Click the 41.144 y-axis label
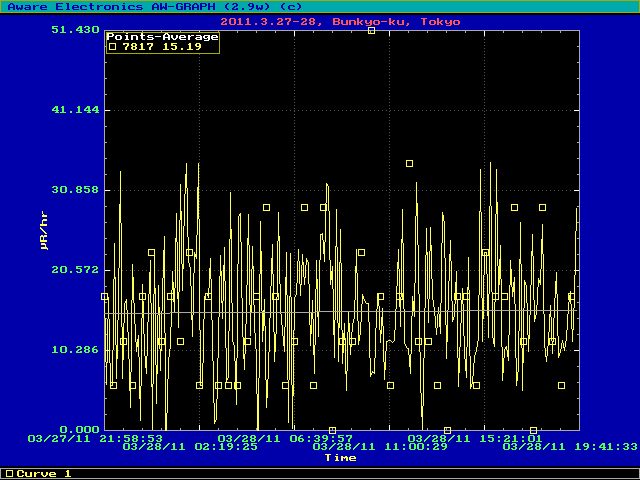This screenshot has height=480, width=640. click(75, 110)
